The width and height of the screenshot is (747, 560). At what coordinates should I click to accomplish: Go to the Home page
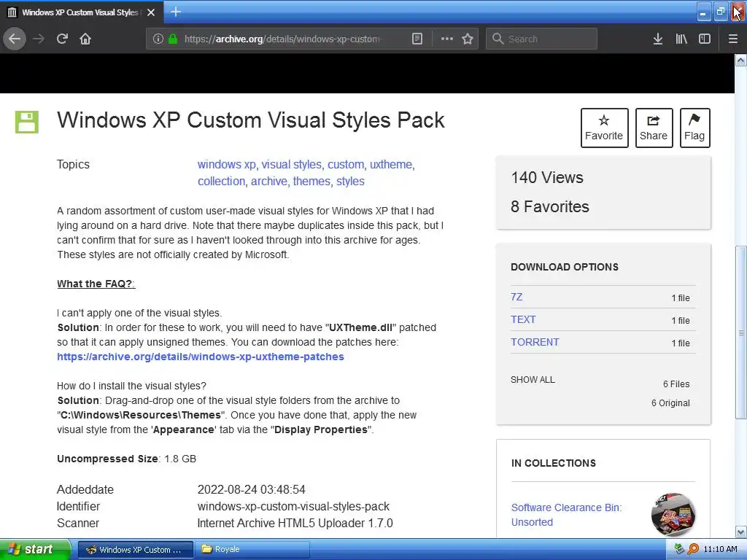click(85, 39)
